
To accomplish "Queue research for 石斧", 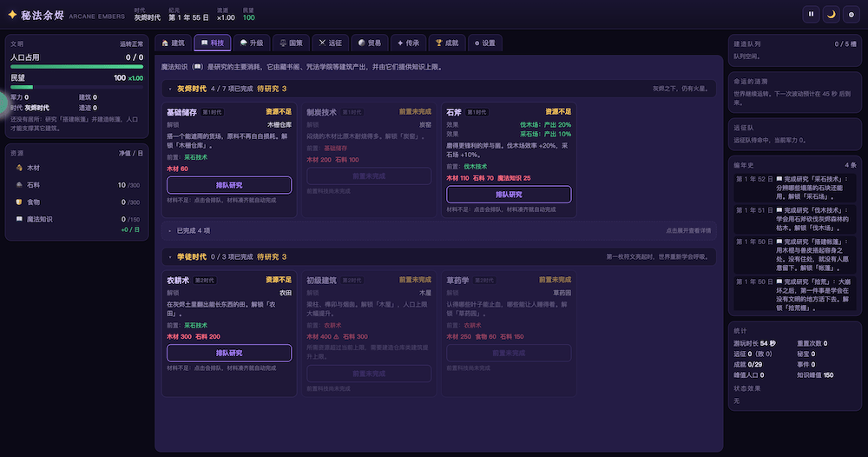I will pos(509,195).
